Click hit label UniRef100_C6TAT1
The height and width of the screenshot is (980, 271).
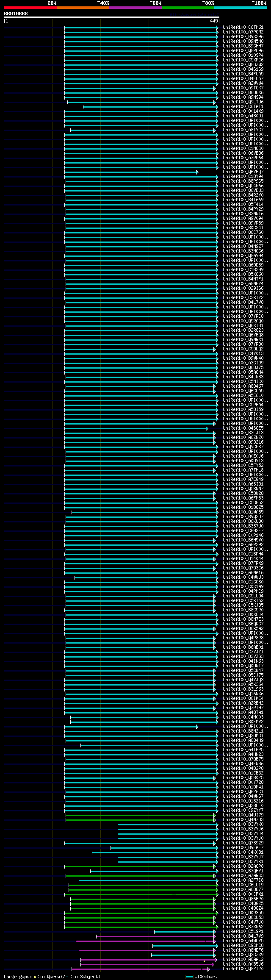coord(243,107)
